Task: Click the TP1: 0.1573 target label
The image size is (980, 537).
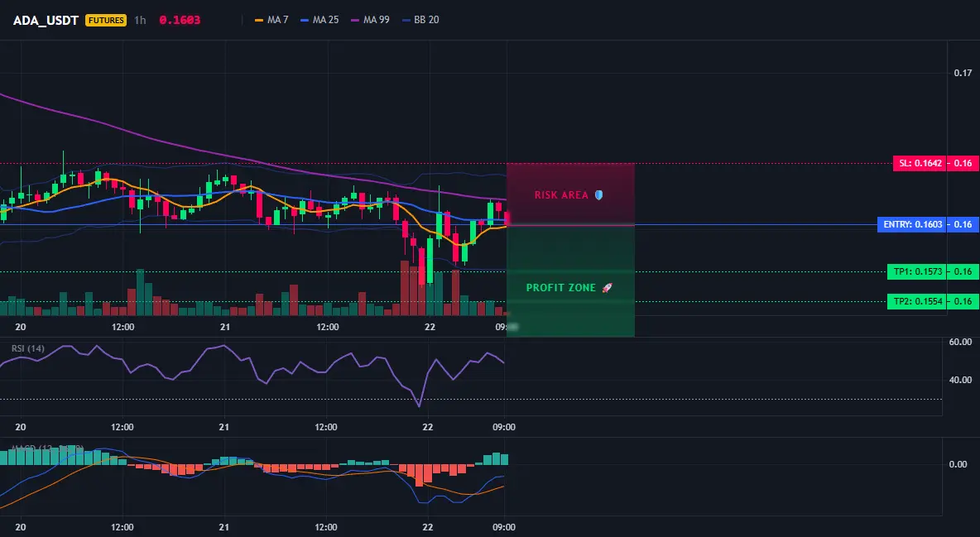Action: click(917, 271)
